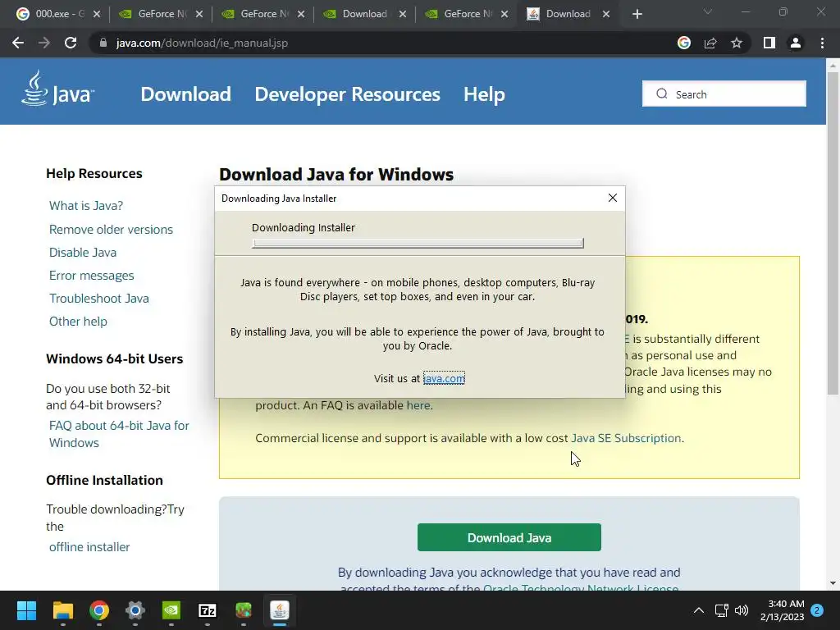
Task: Open the FAQ 'here' link
Action: point(418,405)
